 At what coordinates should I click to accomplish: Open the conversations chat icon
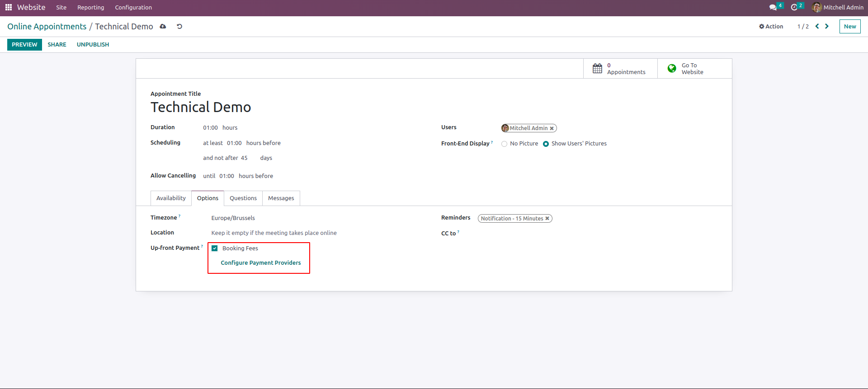click(x=773, y=8)
